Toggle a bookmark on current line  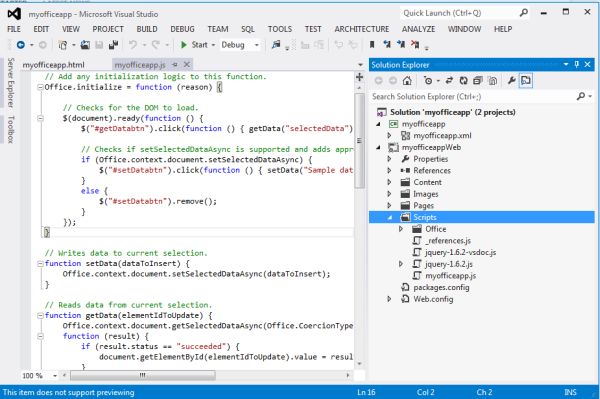tap(372, 45)
